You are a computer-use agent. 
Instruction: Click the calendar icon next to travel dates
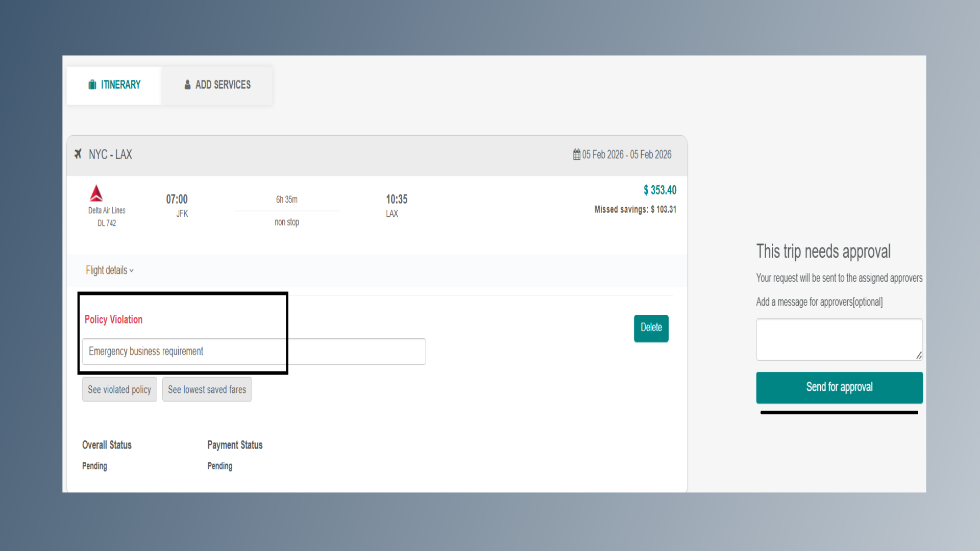(x=576, y=155)
